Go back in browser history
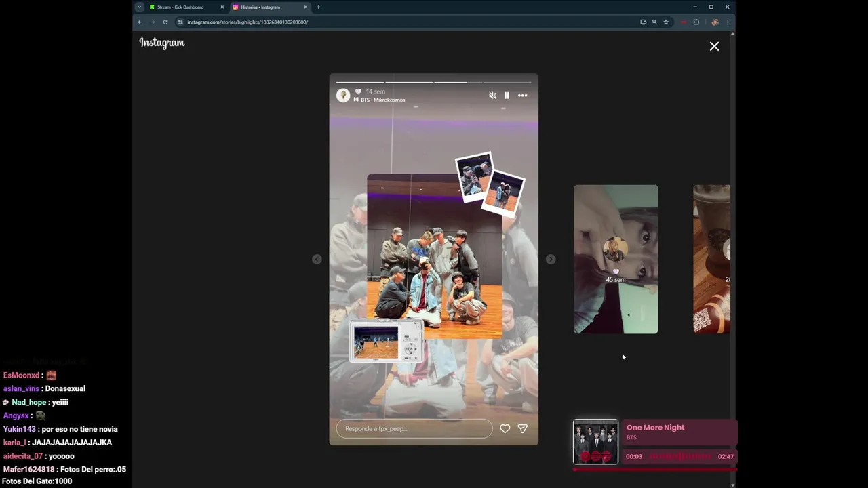Image resolution: width=868 pixels, height=488 pixels. pos(140,22)
